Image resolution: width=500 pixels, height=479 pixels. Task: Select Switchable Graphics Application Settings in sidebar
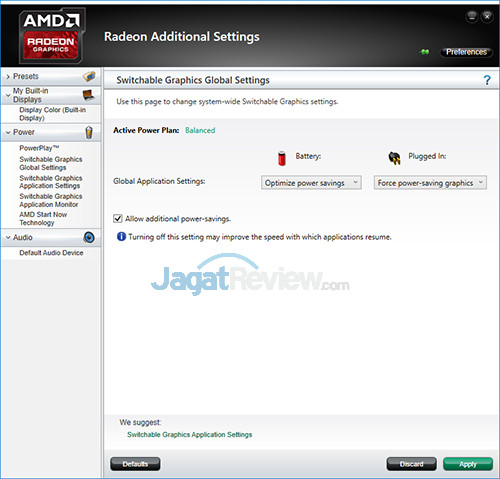tap(51, 182)
